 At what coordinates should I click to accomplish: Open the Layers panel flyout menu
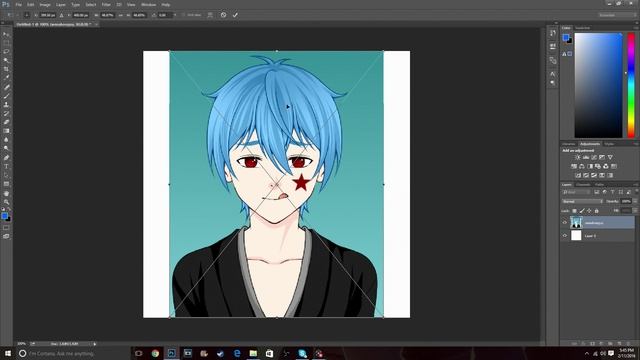(636, 184)
